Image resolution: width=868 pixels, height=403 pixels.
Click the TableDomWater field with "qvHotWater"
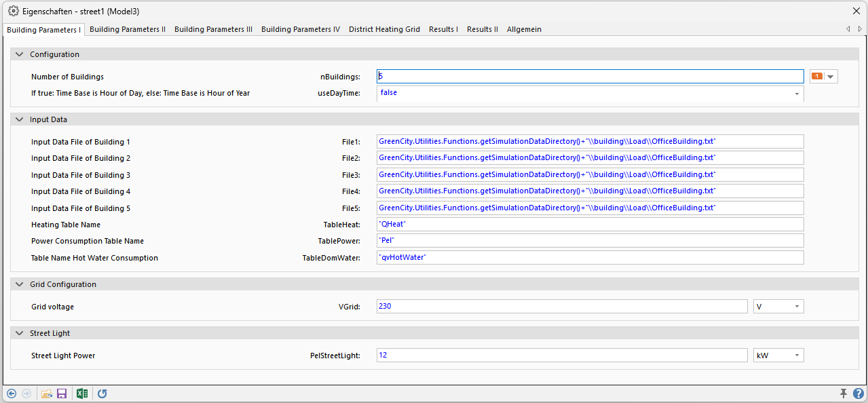(x=590, y=257)
